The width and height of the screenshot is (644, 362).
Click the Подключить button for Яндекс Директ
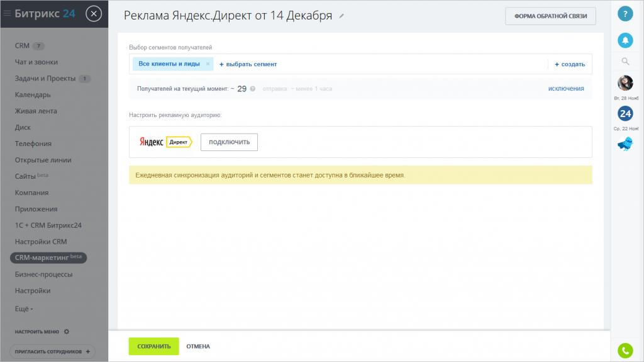click(229, 142)
